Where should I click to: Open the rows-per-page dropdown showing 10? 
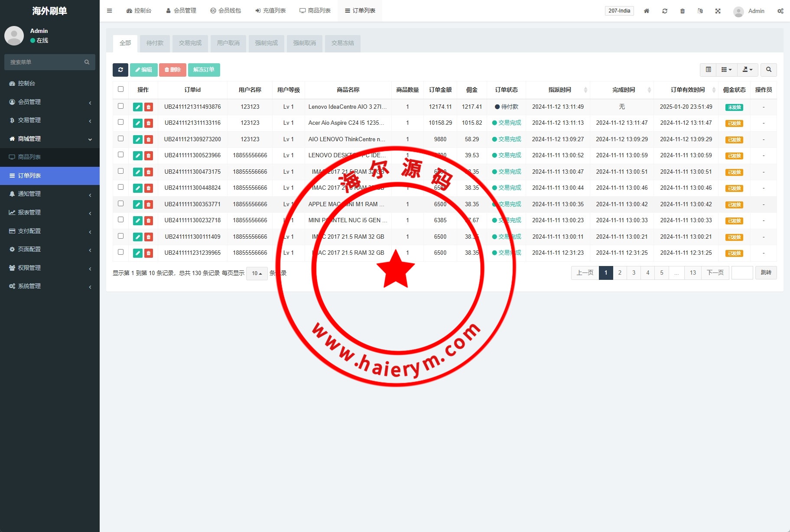(x=257, y=273)
